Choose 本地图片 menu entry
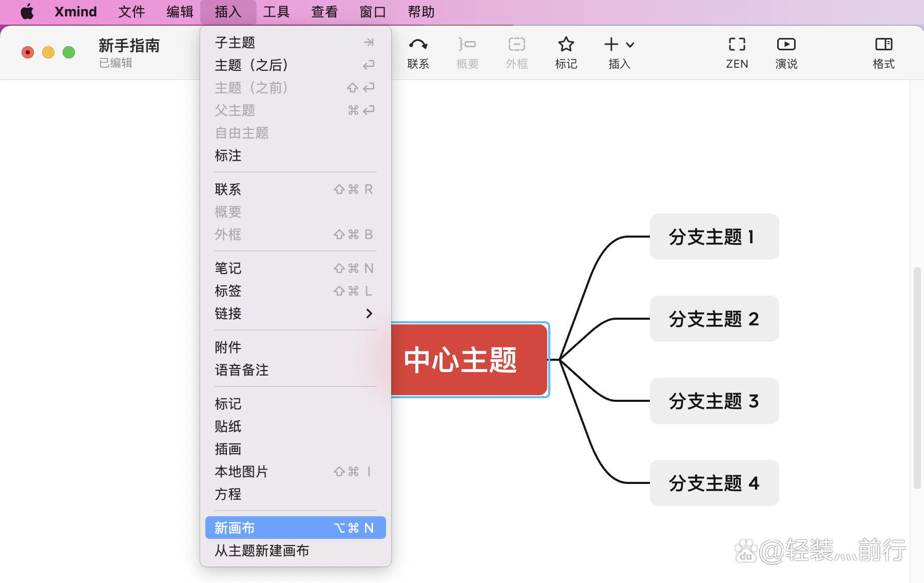This screenshot has height=583, width=924. click(x=295, y=472)
